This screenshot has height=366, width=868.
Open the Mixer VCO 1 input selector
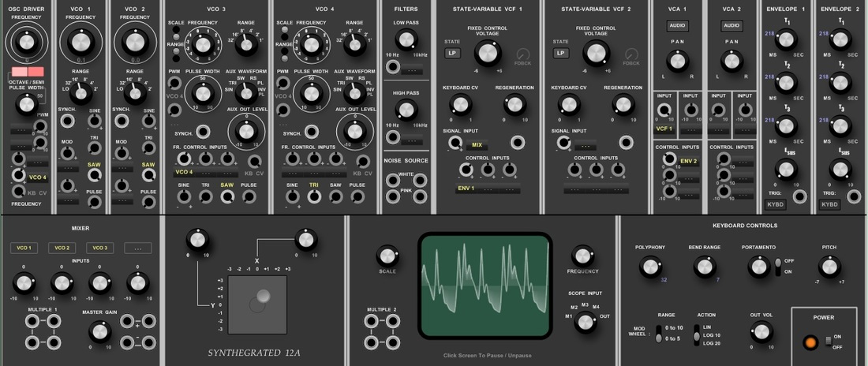click(x=24, y=248)
